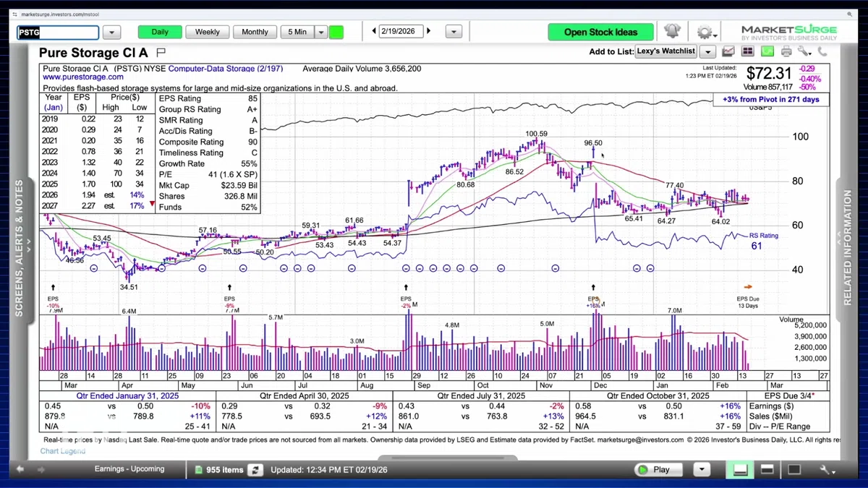Click the Composite Rating 90 row
This screenshot has height=488, width=868.
click(x=208, y=142)
